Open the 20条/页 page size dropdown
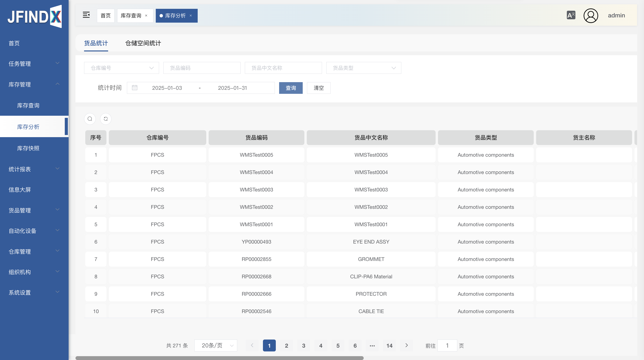 coord(216,345)
